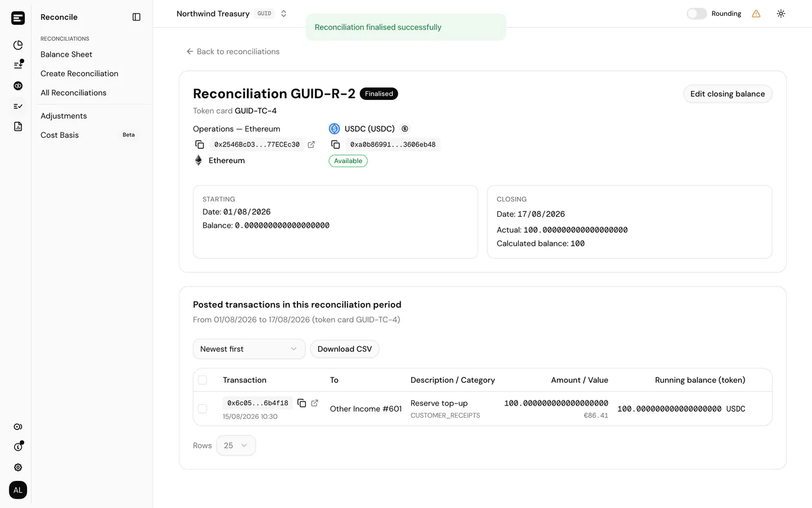
Task: Click the €86.41 value in the table
Action: click(596, 416)
